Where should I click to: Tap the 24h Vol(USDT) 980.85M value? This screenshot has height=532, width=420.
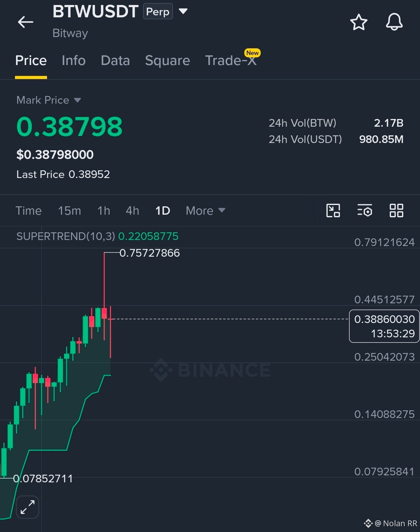[x=381, y=139]
